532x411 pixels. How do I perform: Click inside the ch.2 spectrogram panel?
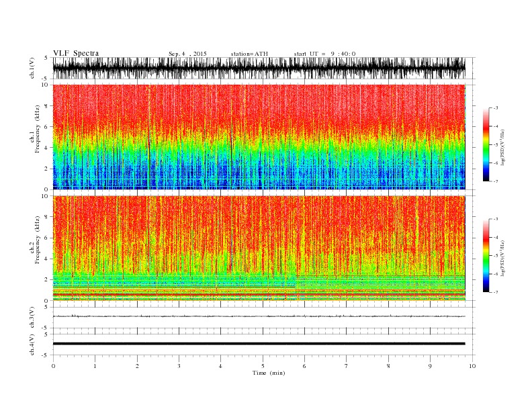pyautogui.click(x=259, y=248)
